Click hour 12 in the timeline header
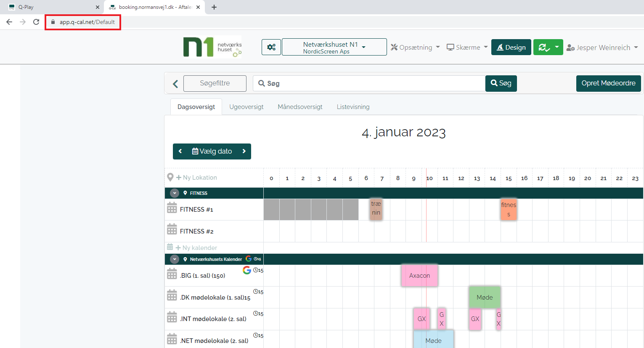This screenshot has width=644, height=348. coord(461,178)
